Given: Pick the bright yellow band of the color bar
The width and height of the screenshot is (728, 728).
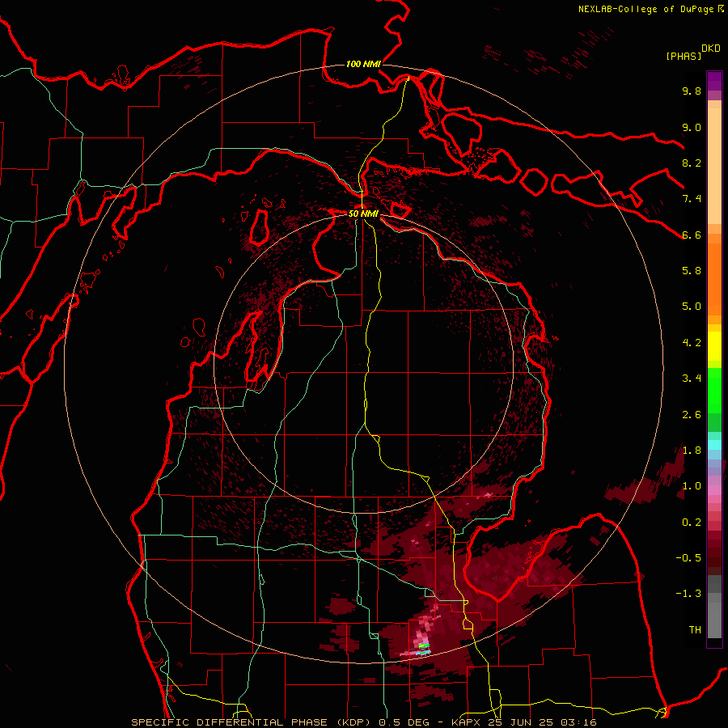Looking at the screenshot, I should (x=714, y=346).
